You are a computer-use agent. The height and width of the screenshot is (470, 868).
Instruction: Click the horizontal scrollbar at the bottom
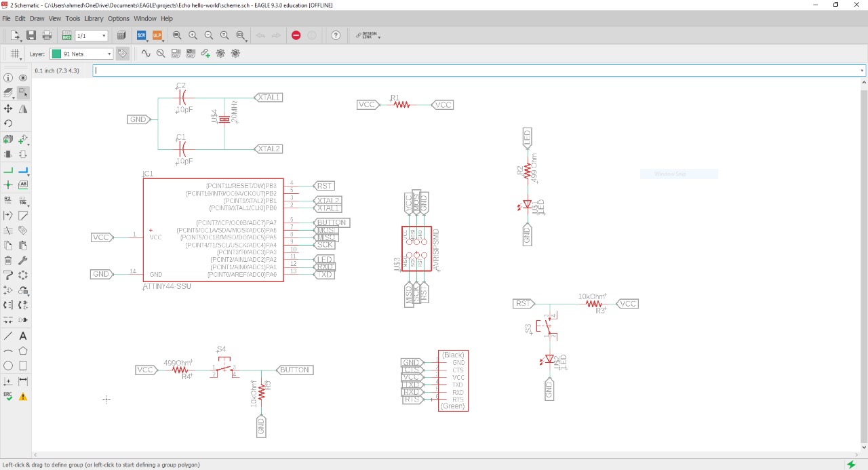pyautogui.click(x=446, y=454)
